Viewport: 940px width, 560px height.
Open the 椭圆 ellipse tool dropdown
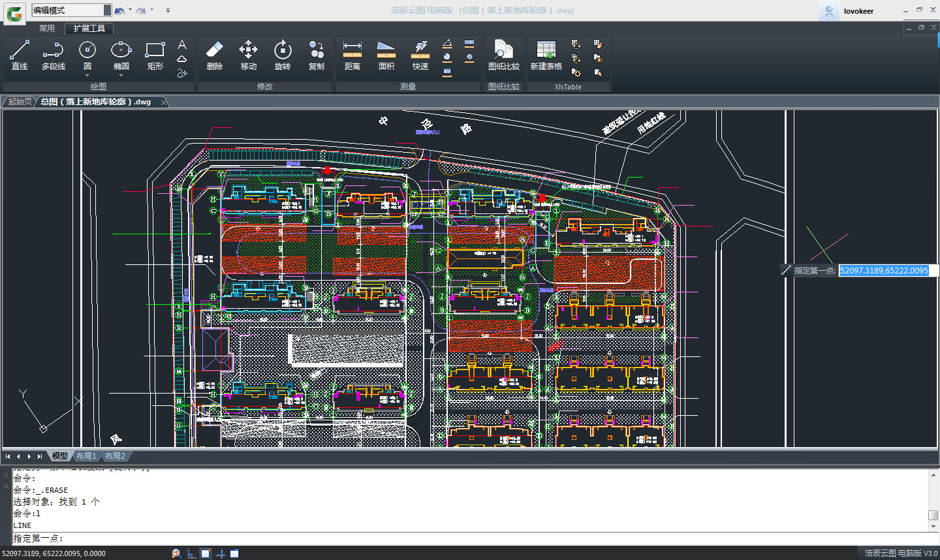121,75
